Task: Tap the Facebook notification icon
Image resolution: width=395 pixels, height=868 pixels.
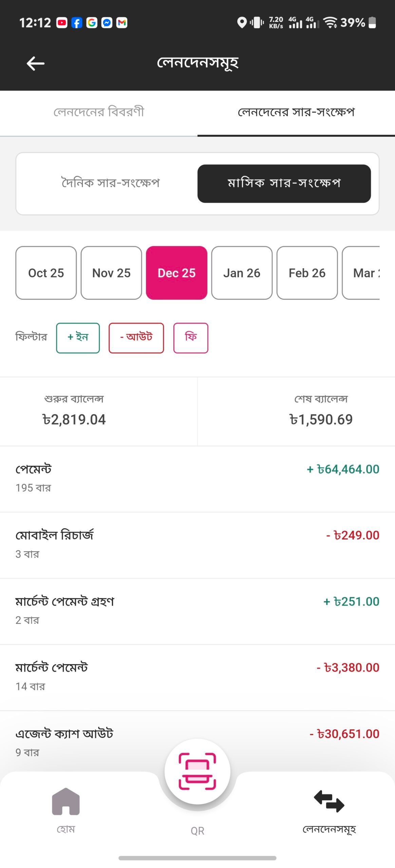Action: [x=77, y=23]
